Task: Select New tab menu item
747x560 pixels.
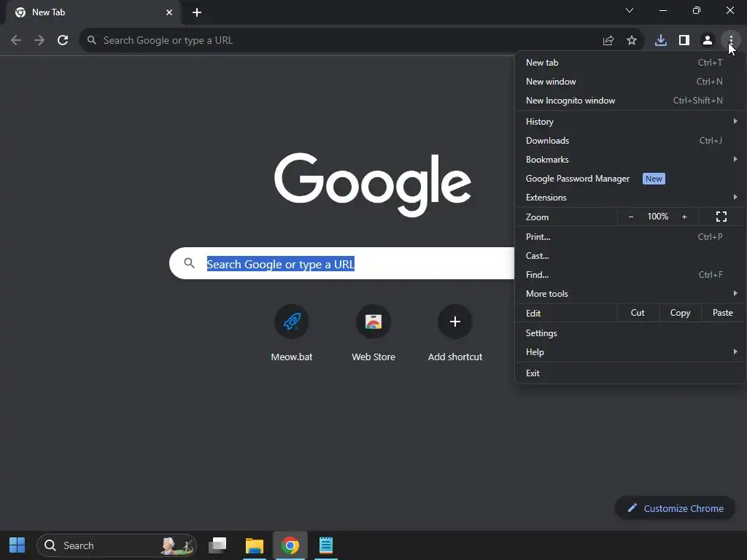Action: coord(630,63)
